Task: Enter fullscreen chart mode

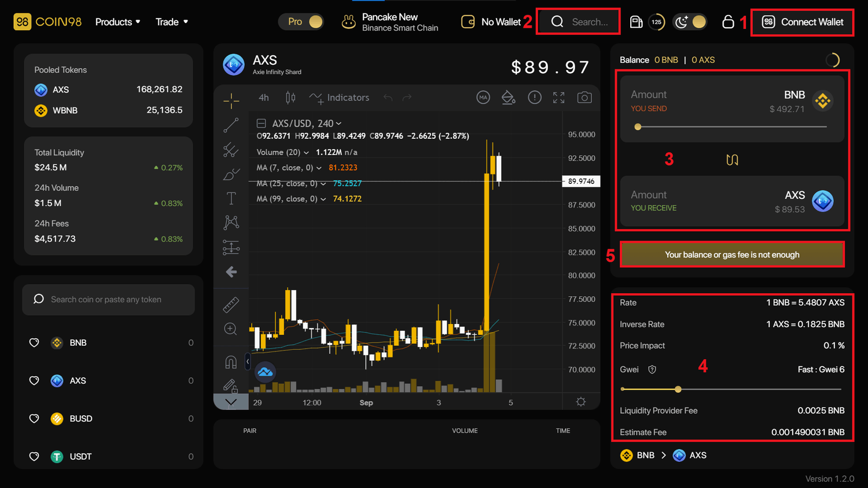Action: 558,98
